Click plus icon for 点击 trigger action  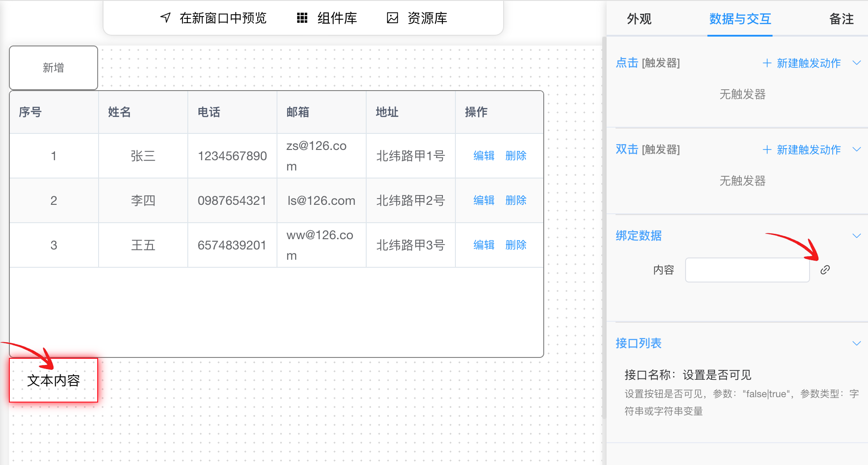point(767,63)
